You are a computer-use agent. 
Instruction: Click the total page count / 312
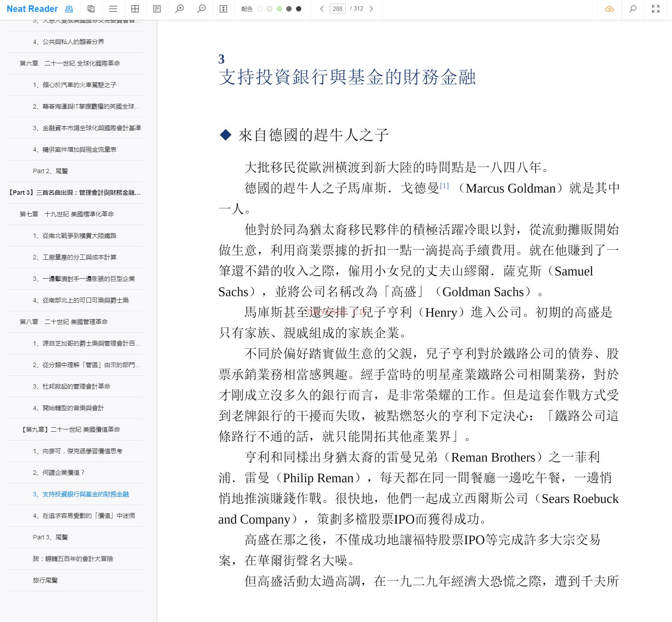click(x=356, y=9)
